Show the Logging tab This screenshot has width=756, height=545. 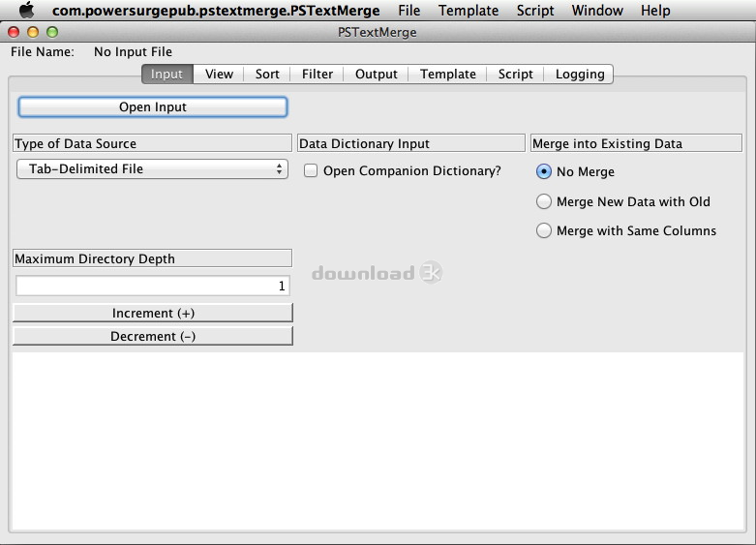(x=580, y=75)
